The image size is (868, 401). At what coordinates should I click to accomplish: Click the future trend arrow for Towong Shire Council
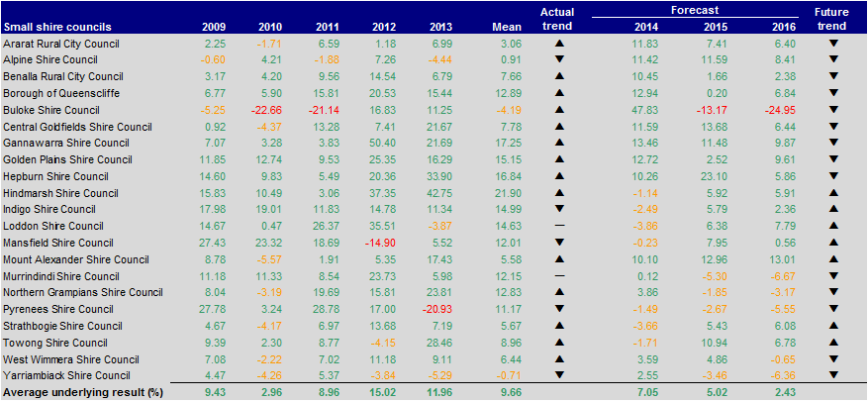pos(831,342)
